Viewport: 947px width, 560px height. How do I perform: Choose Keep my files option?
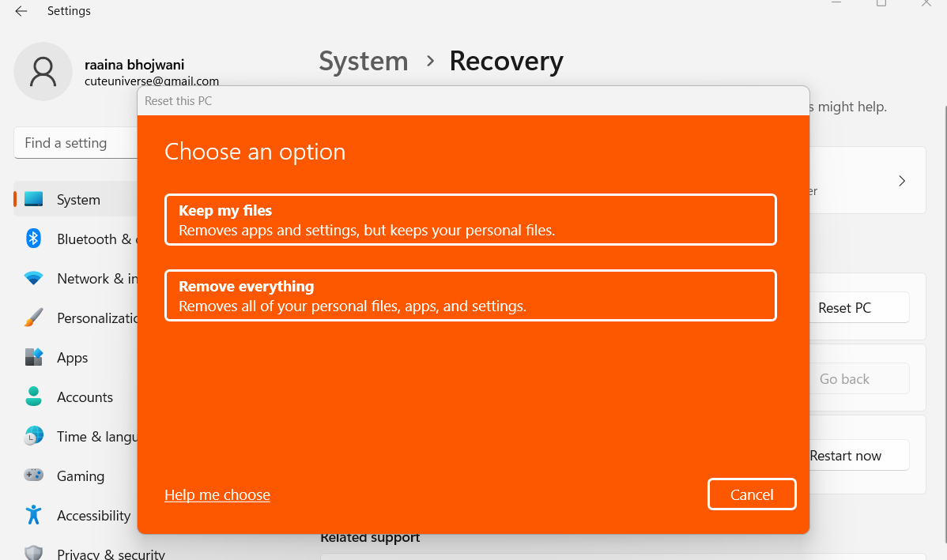tap(470, 220)
